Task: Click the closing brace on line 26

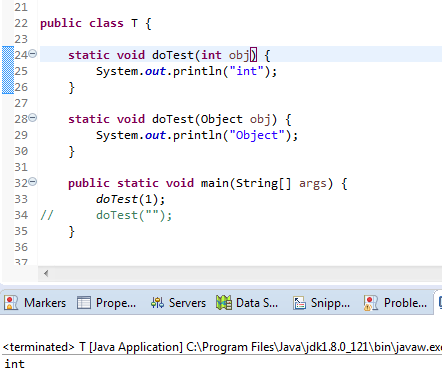Action: [x=71, y=87]
